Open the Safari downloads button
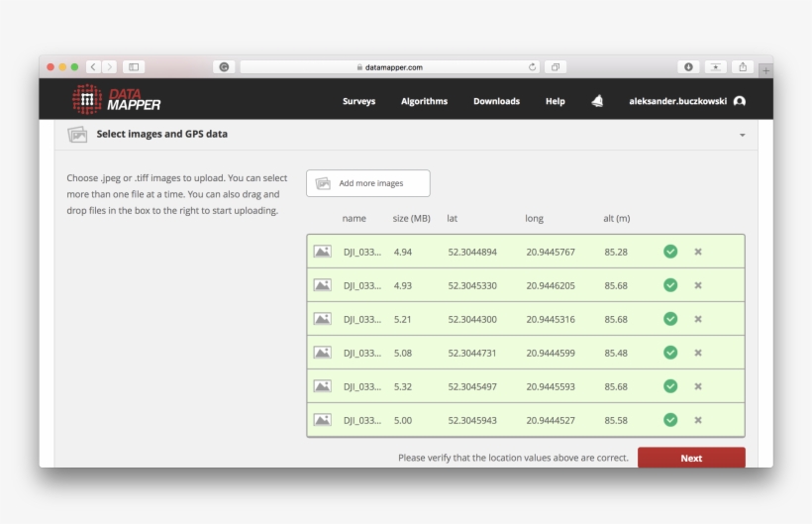 pos(688,66)
